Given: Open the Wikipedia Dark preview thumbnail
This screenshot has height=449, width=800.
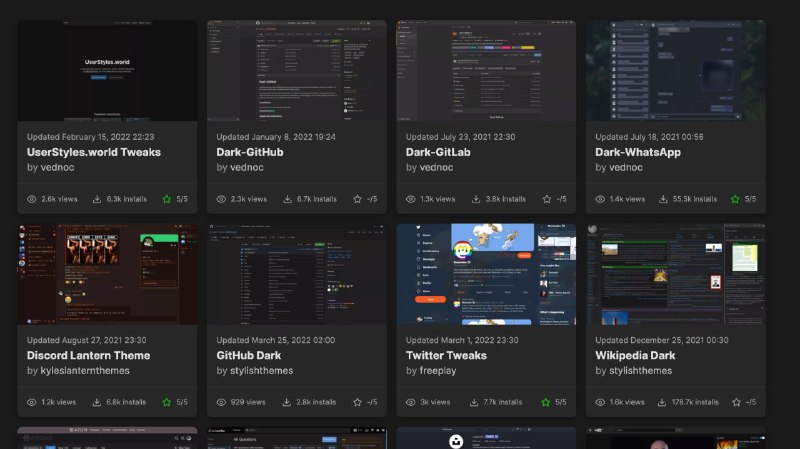Looking at the screenshot, I should [676, 274].
